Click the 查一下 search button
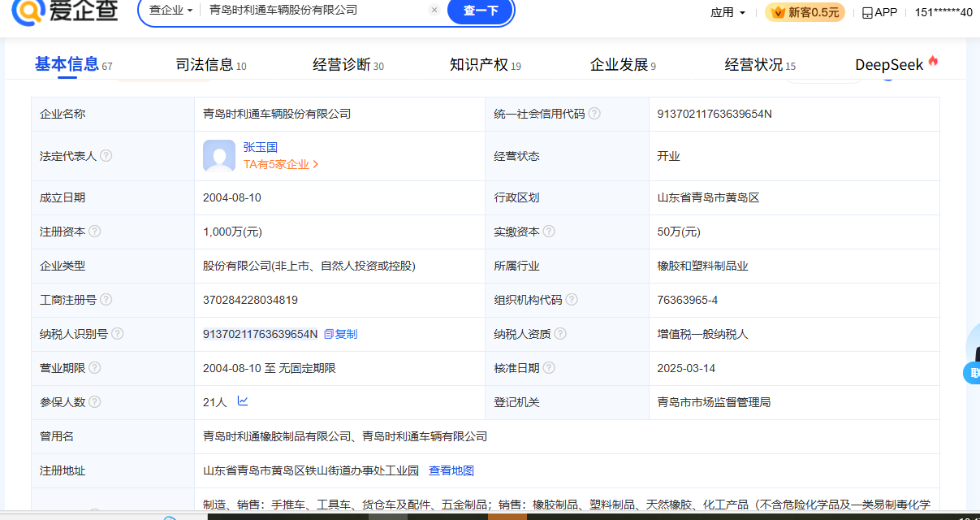 (x=481, y=11)
